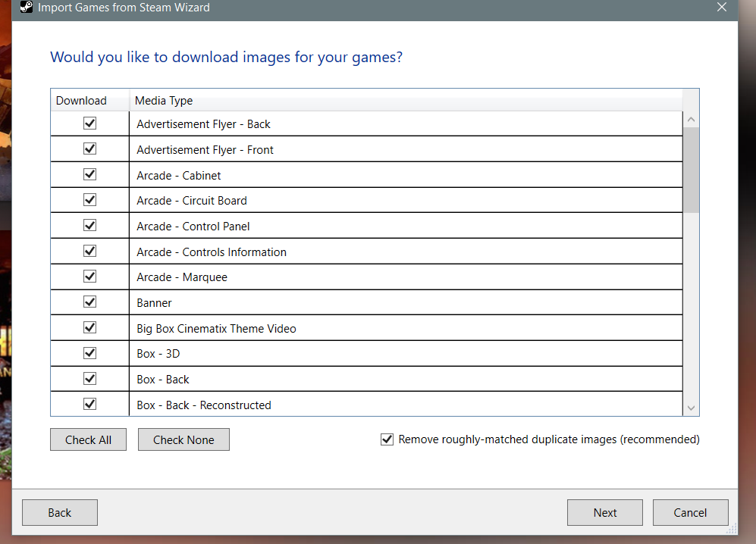Uncheck the Box - 3D checkbox

point(89,353)
